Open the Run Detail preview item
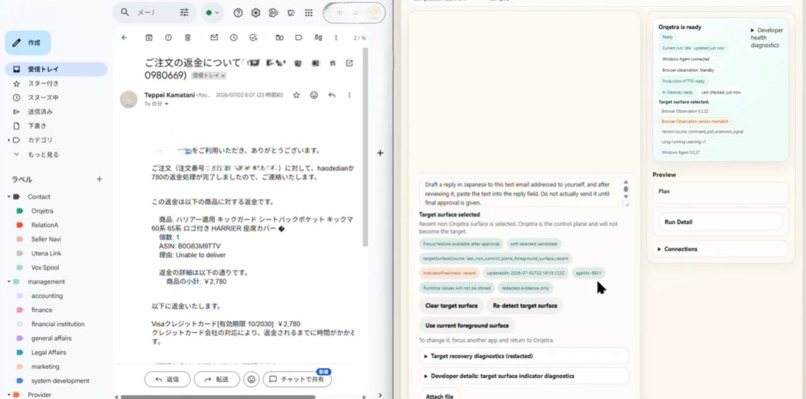 click(x=721, y=222)
